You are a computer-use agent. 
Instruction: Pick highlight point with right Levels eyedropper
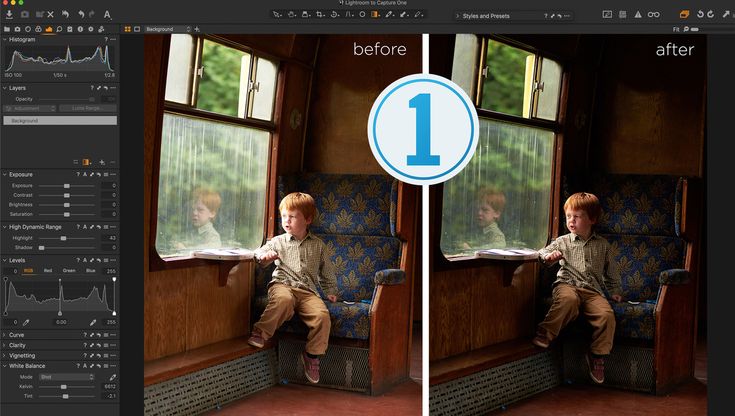tap(93, 322)
